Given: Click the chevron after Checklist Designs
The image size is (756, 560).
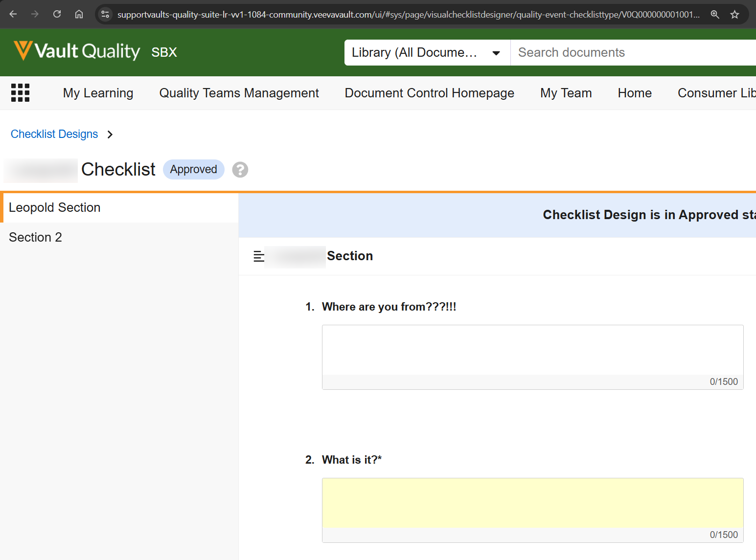Looking at the screenshot, I should (110, 134).
